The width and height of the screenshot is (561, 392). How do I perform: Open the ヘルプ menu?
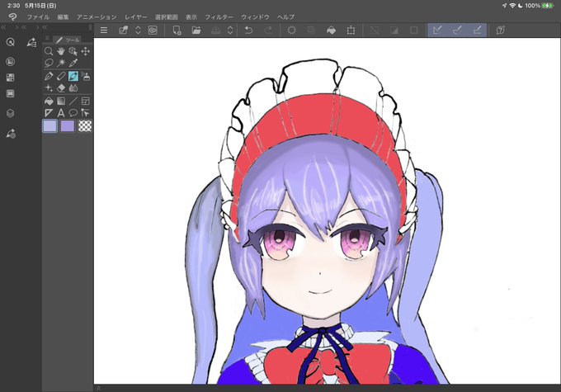tap(286, 17)
